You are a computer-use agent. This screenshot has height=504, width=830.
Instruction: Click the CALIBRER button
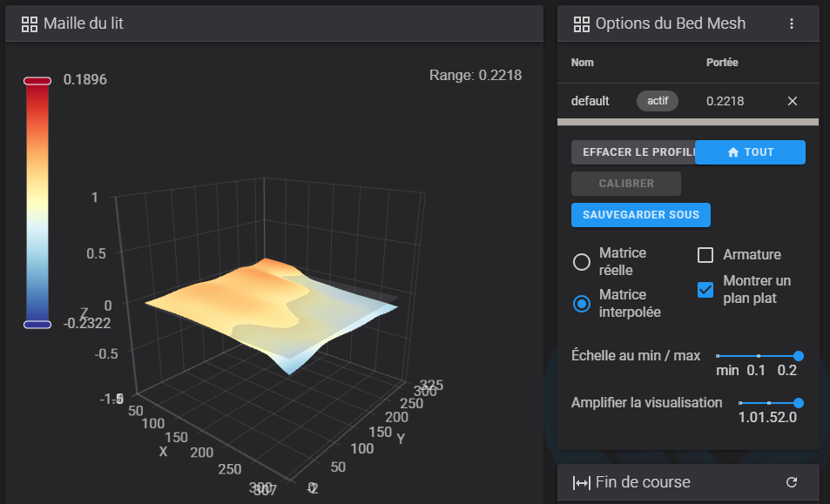[626, 184]
